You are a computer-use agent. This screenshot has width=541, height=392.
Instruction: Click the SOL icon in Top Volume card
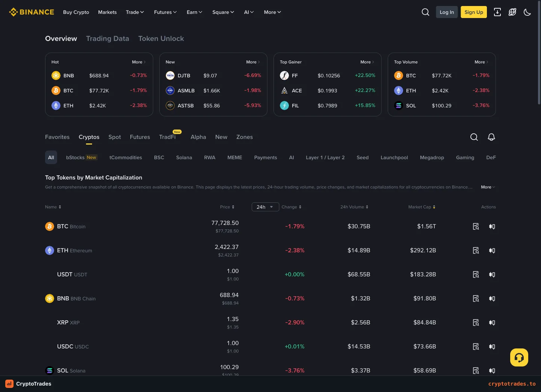point(399,106)
